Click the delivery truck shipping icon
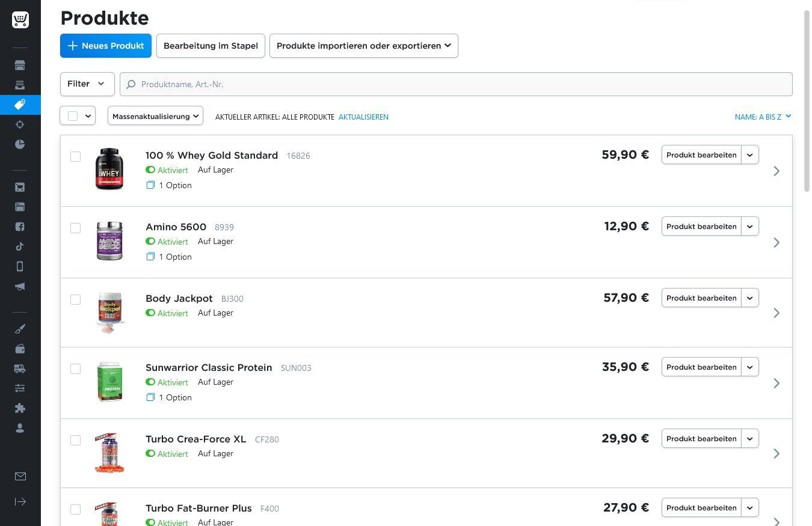 click(20, 369)
